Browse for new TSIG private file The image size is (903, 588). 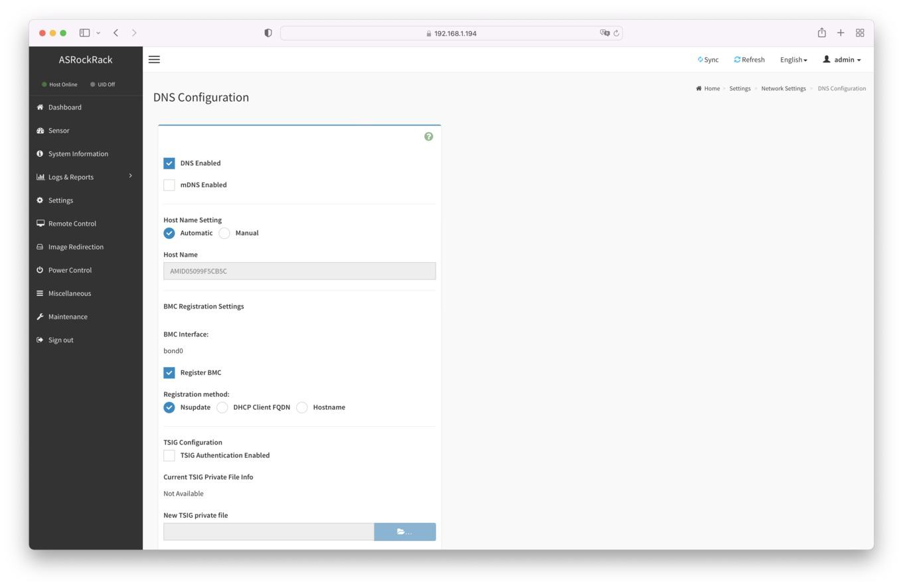click(x=404, y=532)
